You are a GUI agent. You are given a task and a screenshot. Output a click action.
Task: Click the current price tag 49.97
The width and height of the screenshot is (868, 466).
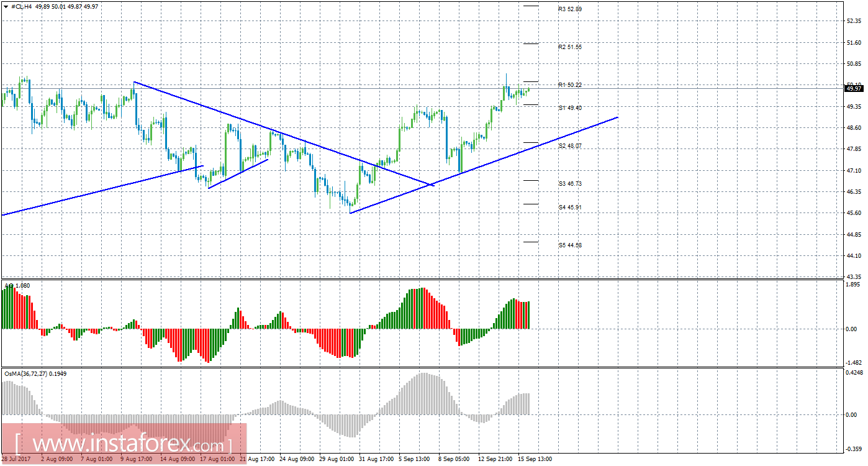coord(854,89)
